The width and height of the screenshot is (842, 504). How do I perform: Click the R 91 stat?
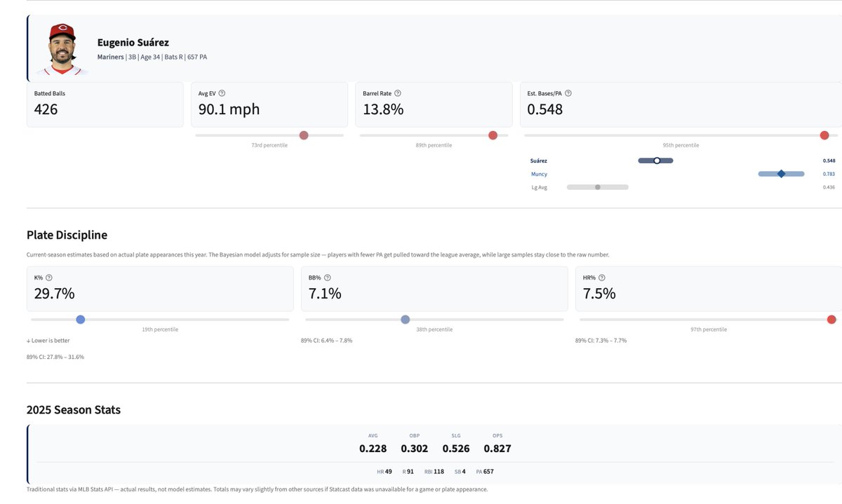[407, 472]
